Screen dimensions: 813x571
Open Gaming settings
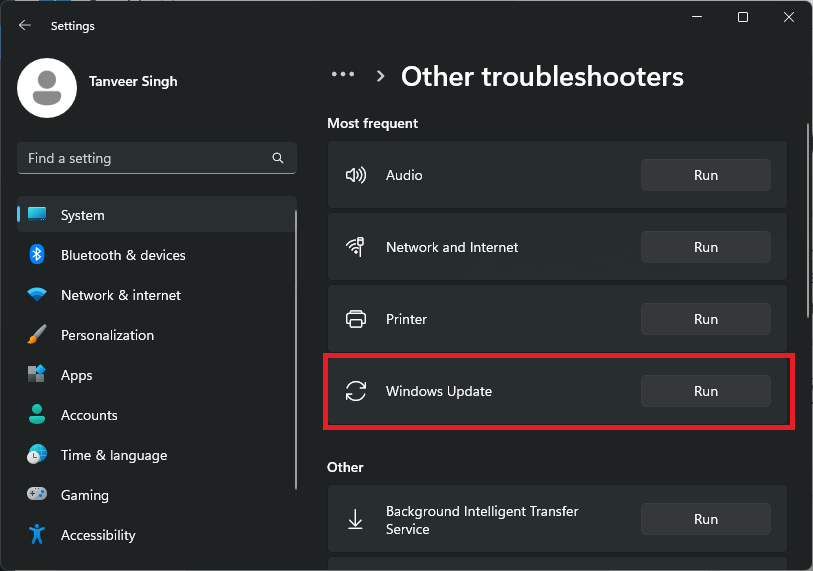coord(157,495)
